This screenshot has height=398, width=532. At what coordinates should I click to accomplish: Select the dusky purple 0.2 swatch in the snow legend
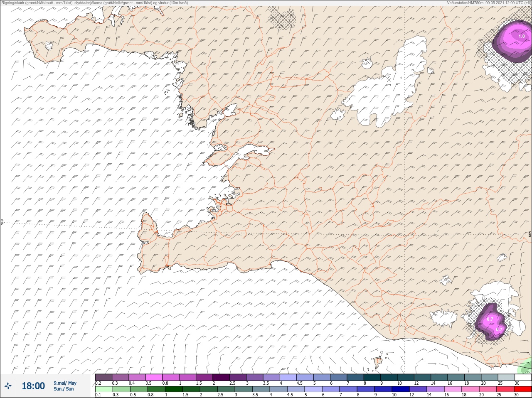tap(103, 377)
